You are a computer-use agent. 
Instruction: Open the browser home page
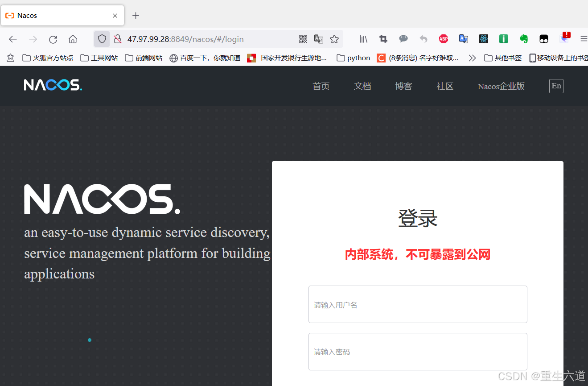[x=73, y=39]
